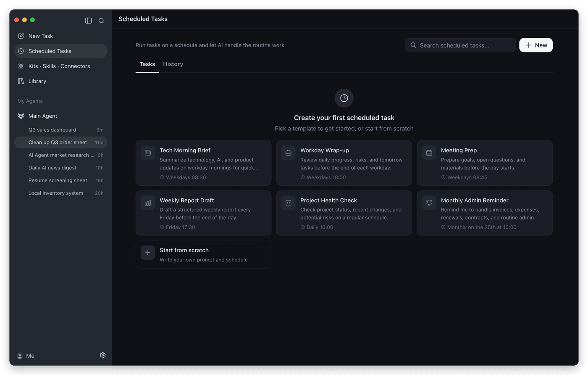Click the Meeting Prep calendar icon

coord(429,153)
